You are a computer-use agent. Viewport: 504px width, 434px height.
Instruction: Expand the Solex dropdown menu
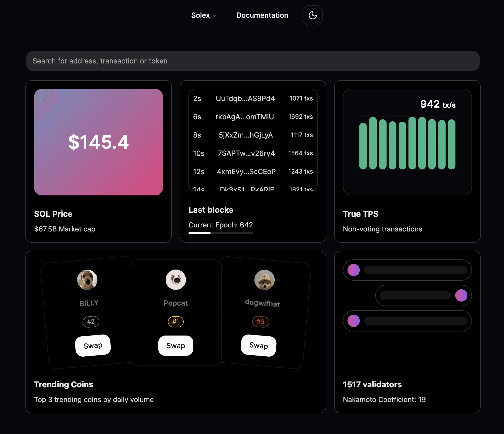[204, 15]
